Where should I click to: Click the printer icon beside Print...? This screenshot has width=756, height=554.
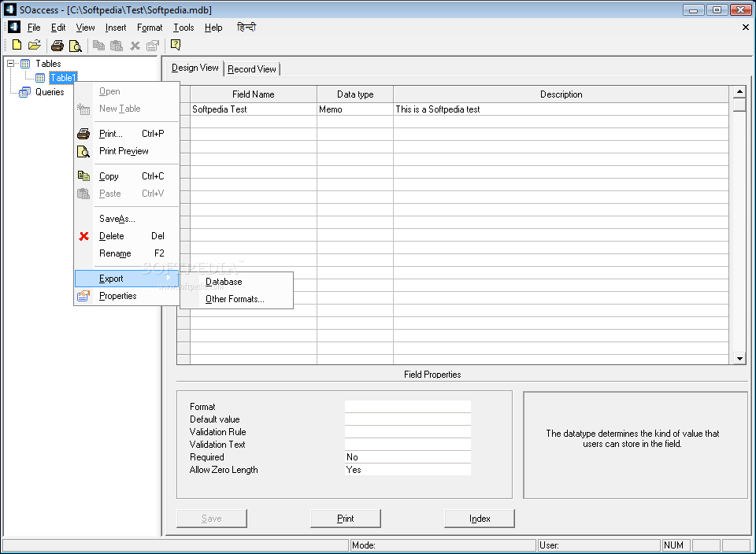coord(83,134)
